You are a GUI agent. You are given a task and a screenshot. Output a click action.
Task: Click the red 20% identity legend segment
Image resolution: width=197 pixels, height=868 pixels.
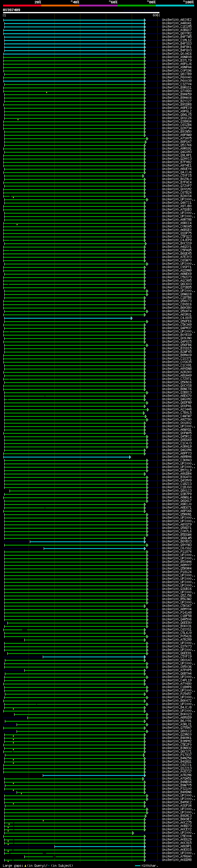coord(22,6)
